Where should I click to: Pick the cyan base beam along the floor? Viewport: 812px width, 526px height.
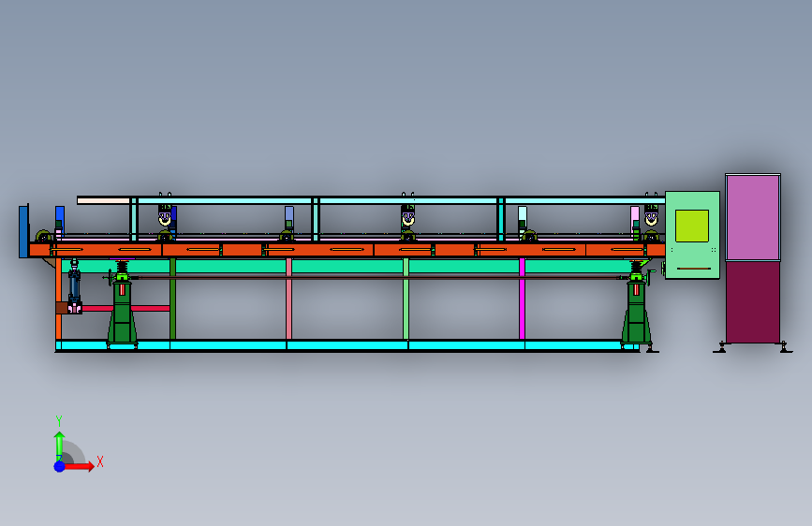(x=347, y=345)
